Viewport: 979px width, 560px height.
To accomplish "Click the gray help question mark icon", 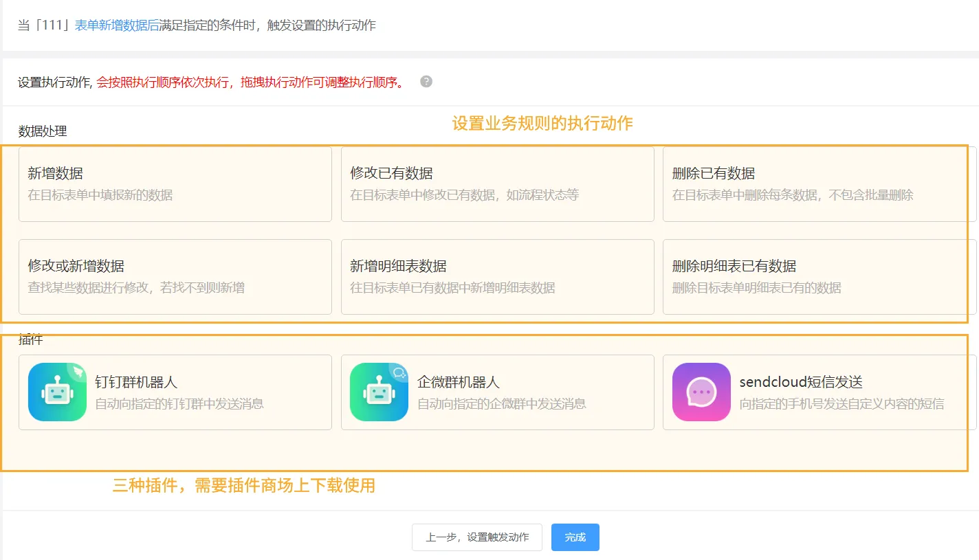I will 426,82.
